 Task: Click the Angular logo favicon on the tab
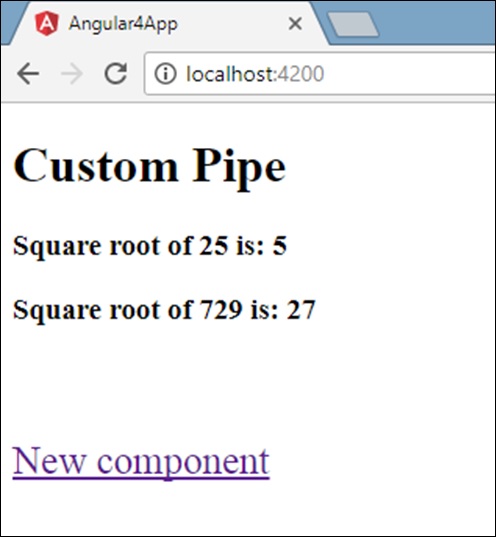coord(47,23)
